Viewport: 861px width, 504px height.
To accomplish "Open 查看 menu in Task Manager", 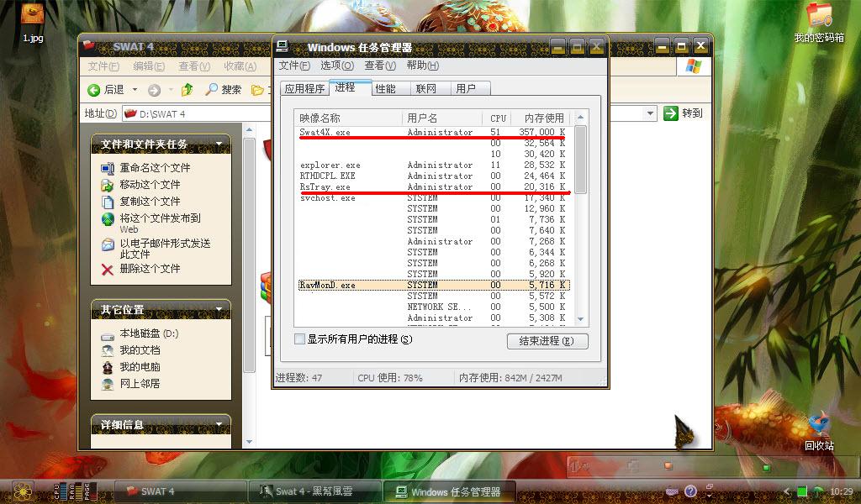I will pos(380,66).
